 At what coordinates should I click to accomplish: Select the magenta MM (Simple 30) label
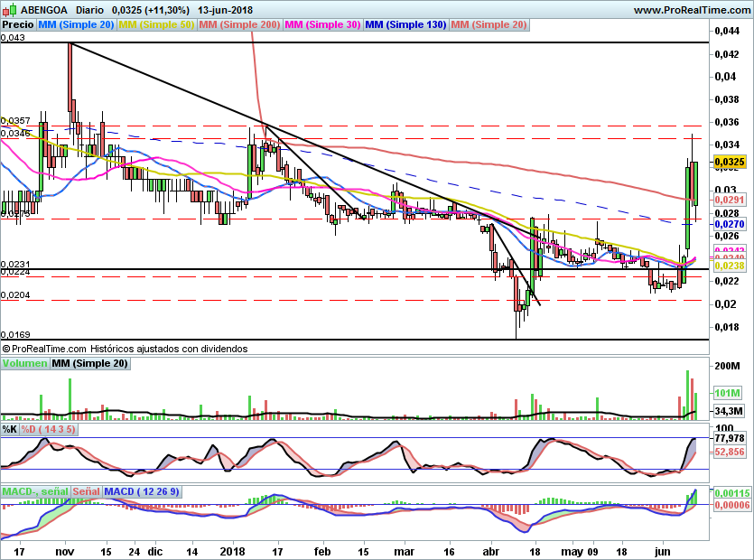click(x=322, y=24)
